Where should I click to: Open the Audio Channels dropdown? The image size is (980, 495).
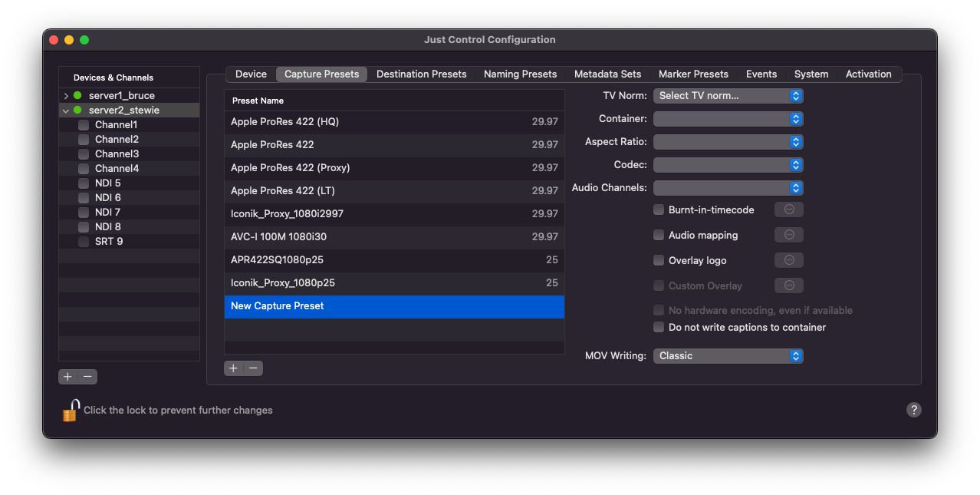[x=728, y=188]
